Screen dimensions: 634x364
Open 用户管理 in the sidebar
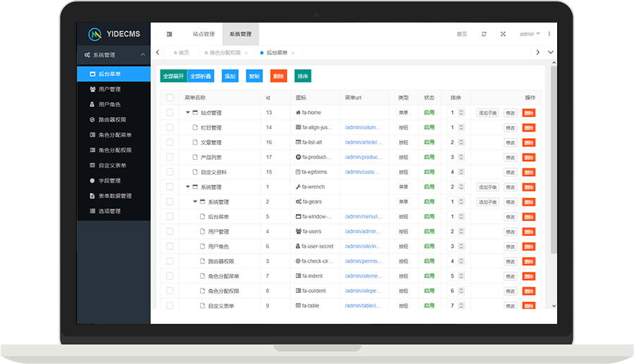[109, 89]
